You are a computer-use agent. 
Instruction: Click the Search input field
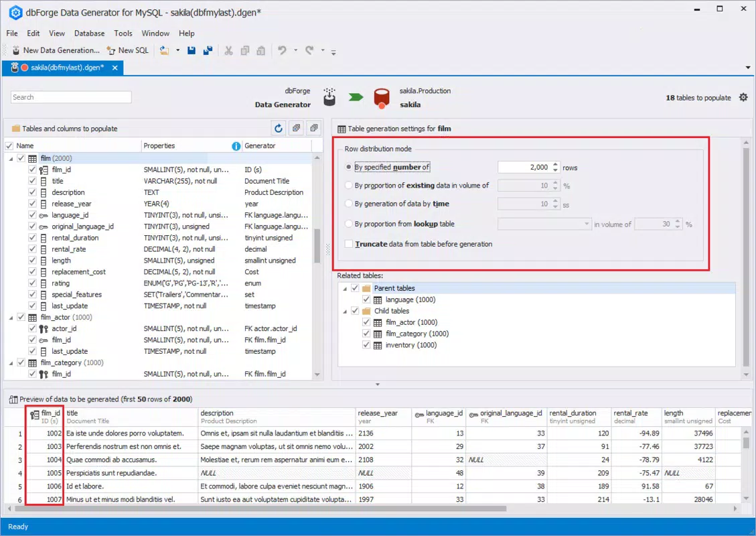(71, 97)
